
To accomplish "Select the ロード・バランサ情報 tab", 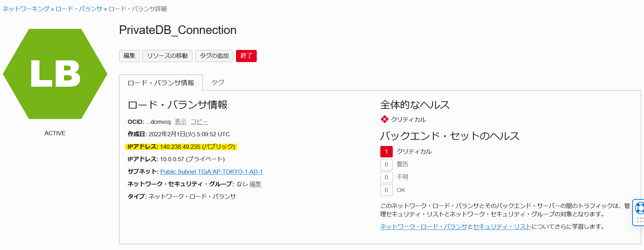I will coord(161,83).
